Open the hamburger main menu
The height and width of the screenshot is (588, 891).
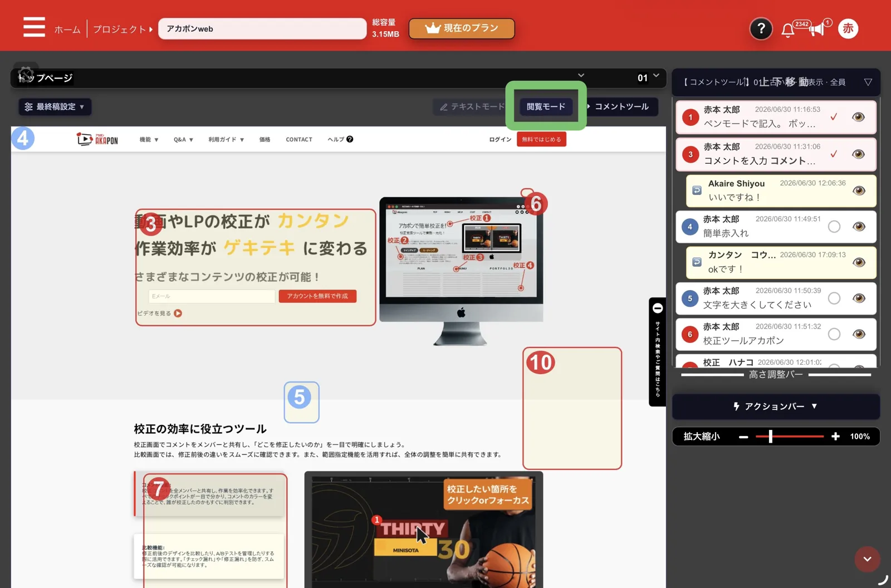(34, 27)
